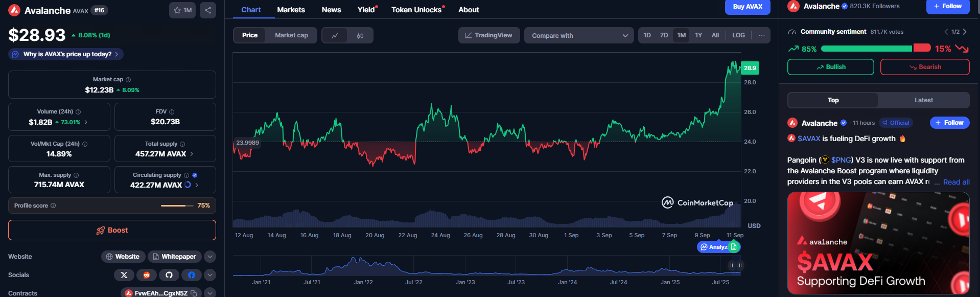Screen dimensions: 980x297
Task: Click the share icon next to Avalanche title
Action: pyautogui.click(x=207, y=10)
